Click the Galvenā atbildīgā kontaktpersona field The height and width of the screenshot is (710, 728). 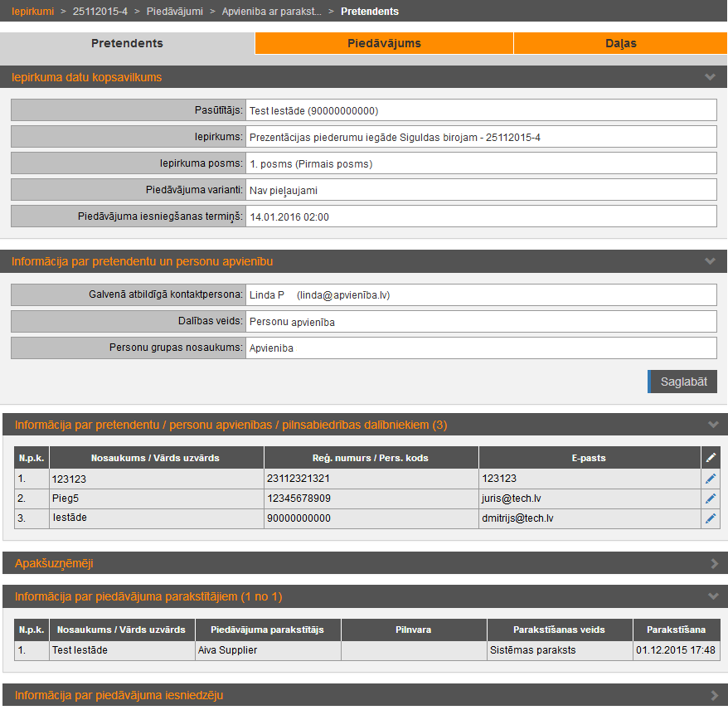point(481,295)
